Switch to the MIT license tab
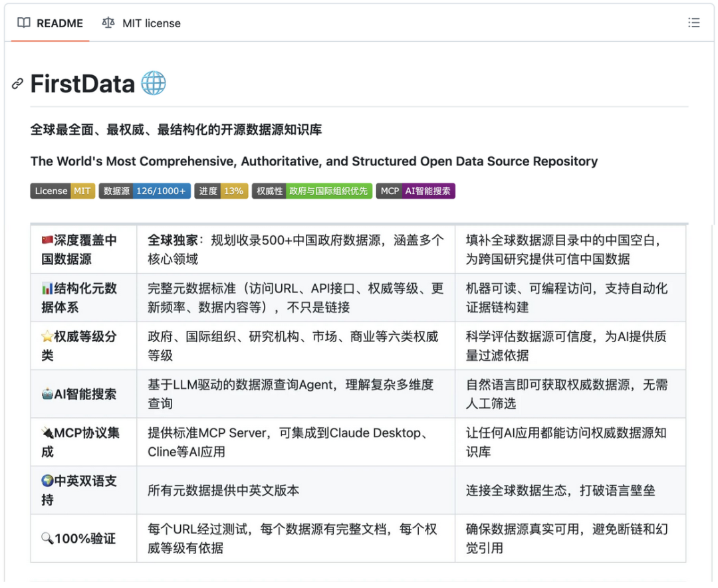718x588 pixels. tap(141, 23)
